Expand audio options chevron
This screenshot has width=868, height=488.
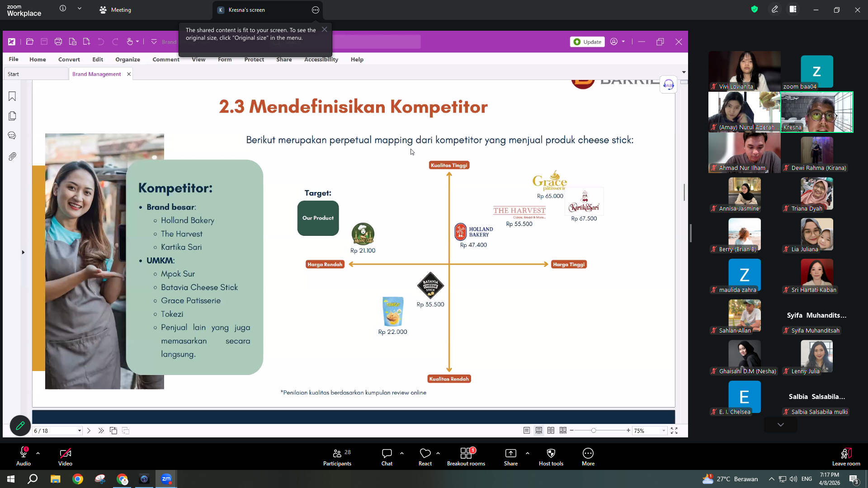point(38,453)
